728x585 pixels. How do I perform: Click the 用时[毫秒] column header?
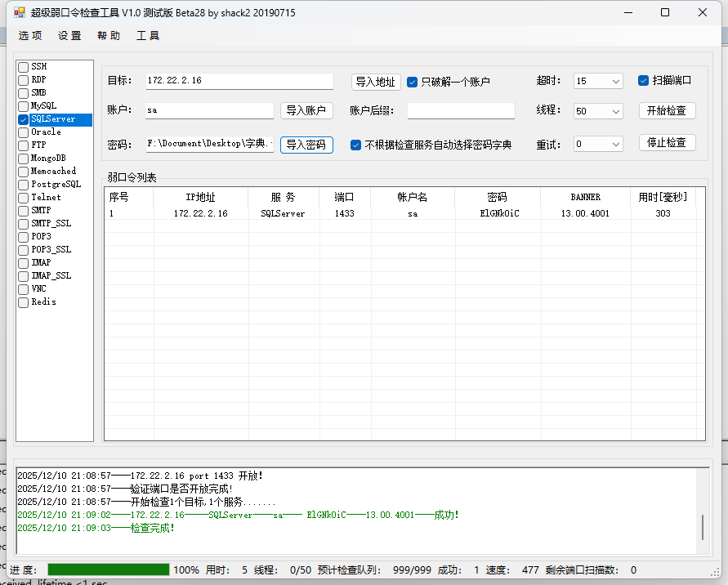pyautogui.click(x=663, y=198)
